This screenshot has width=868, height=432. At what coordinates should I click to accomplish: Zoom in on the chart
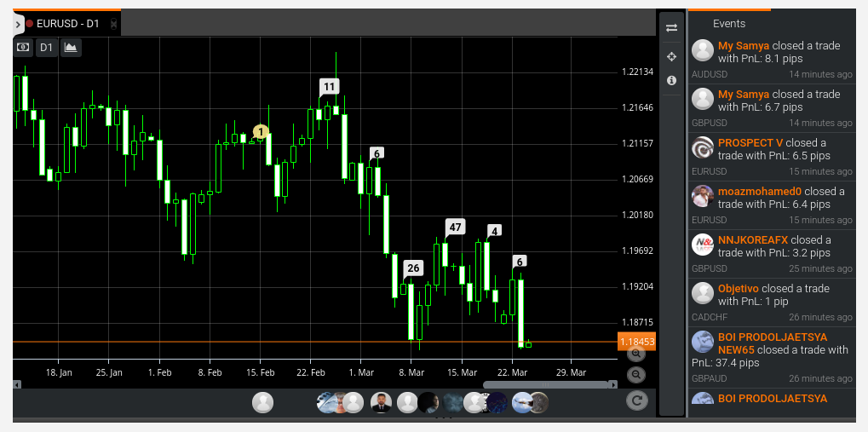[x=636, y=354]
